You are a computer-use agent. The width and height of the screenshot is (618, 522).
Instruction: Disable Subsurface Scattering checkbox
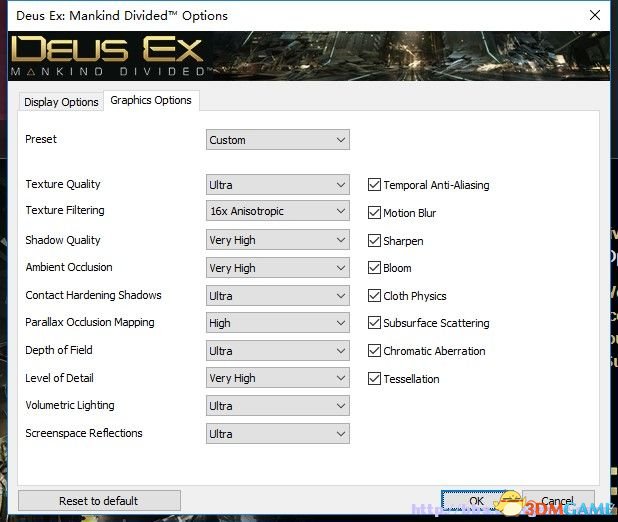374,323
